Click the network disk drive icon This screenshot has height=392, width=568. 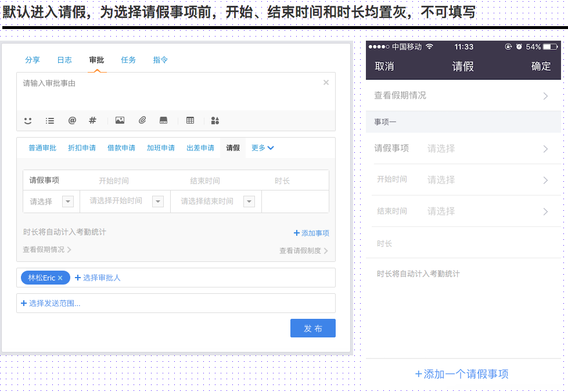[164, 121]
